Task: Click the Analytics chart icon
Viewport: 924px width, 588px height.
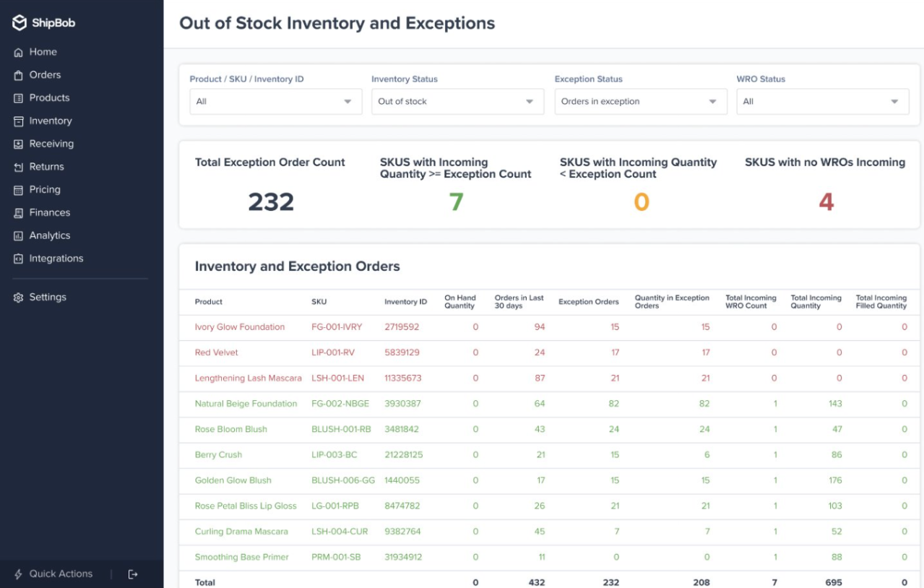Action: (19, 236)
